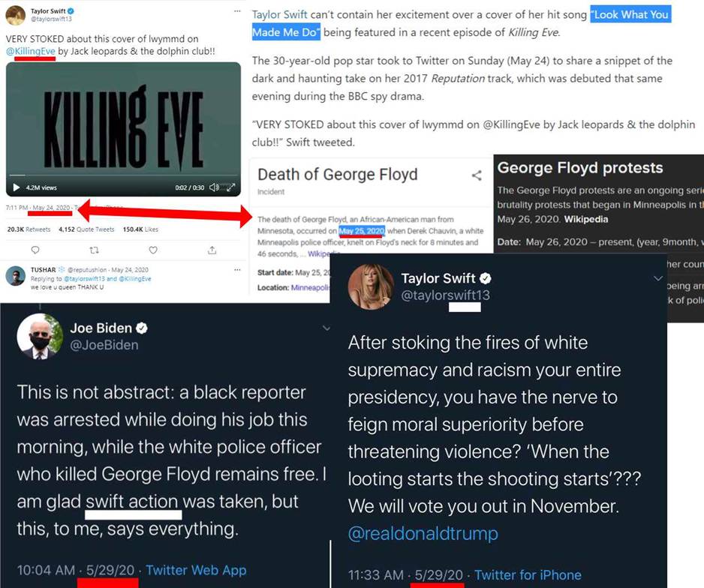Open Joe Biden's profile picture
Image resolution: width=704 pixels, height=588 pixels.
click(x=40, y=337)
